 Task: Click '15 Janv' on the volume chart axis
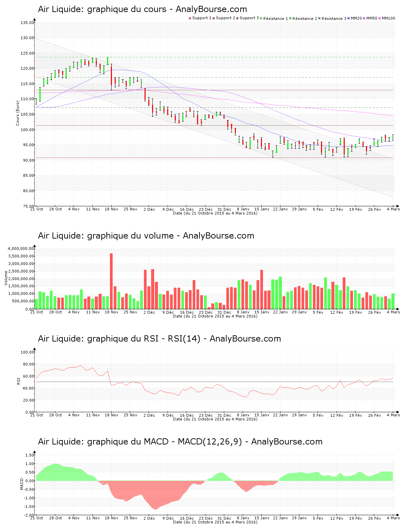click(x=262, y=312)
